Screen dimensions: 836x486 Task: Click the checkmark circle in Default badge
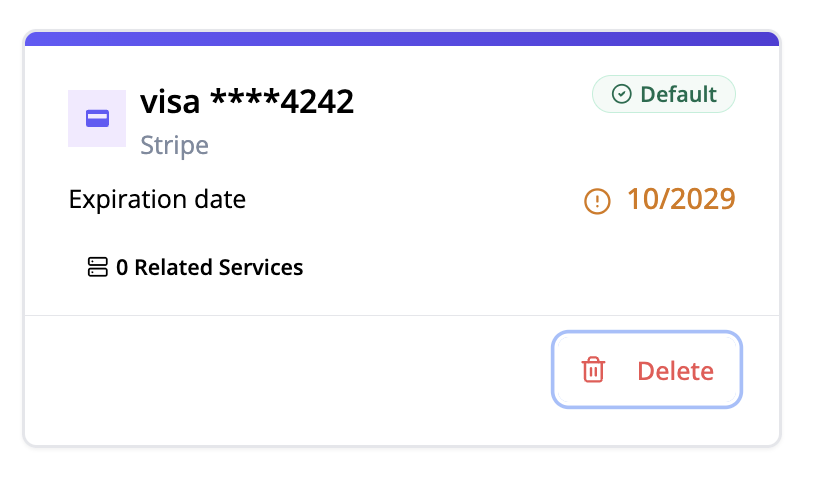(x=621, y=95)
